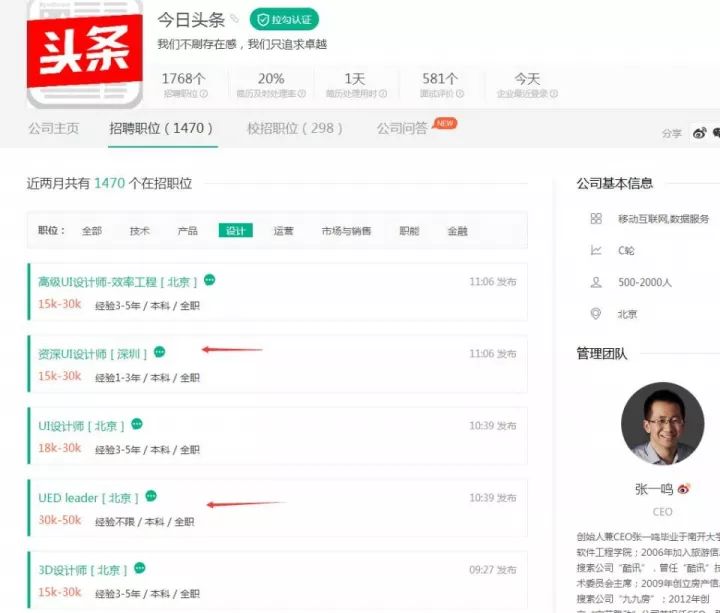720x613 pixels.
Task: Open the 资深UI设计师 [深圳] job
Action: point(92,354)
